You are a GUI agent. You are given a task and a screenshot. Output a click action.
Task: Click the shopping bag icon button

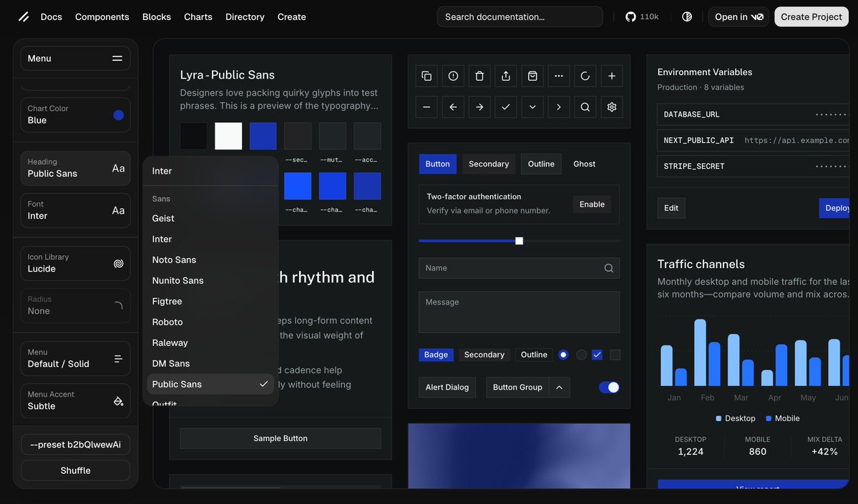coord(532,76)
